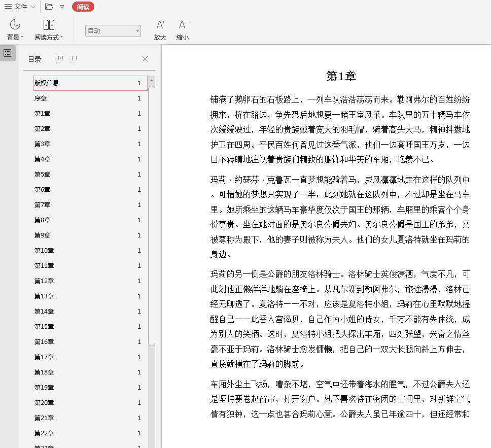
Task: Click the 第1章 heading in the document
Action: click(341, 76)
